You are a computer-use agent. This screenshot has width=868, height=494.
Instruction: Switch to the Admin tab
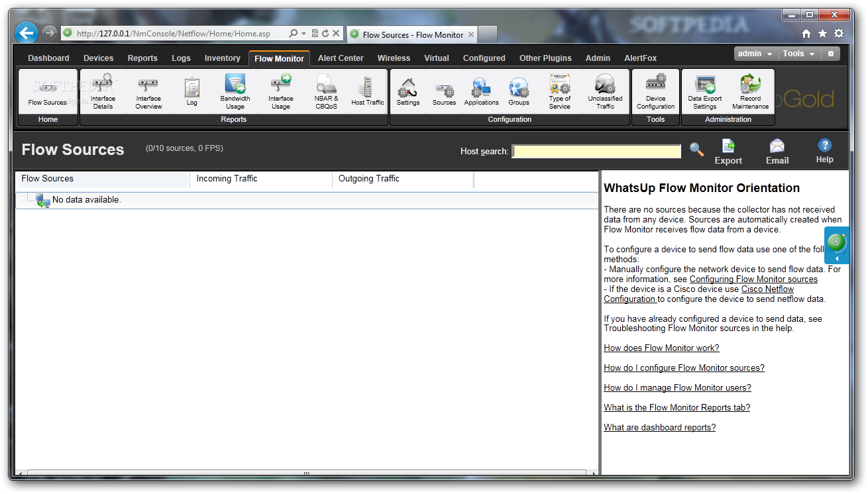(x=598, y=58)
